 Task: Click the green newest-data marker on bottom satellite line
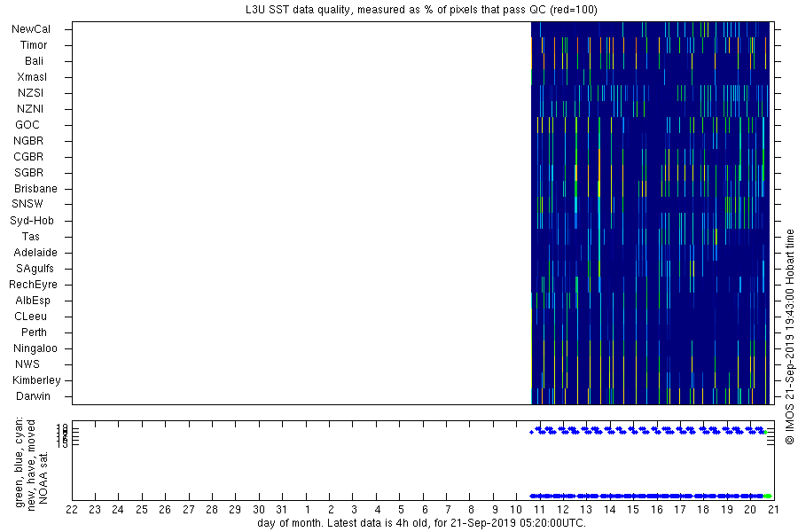(768, 496)
